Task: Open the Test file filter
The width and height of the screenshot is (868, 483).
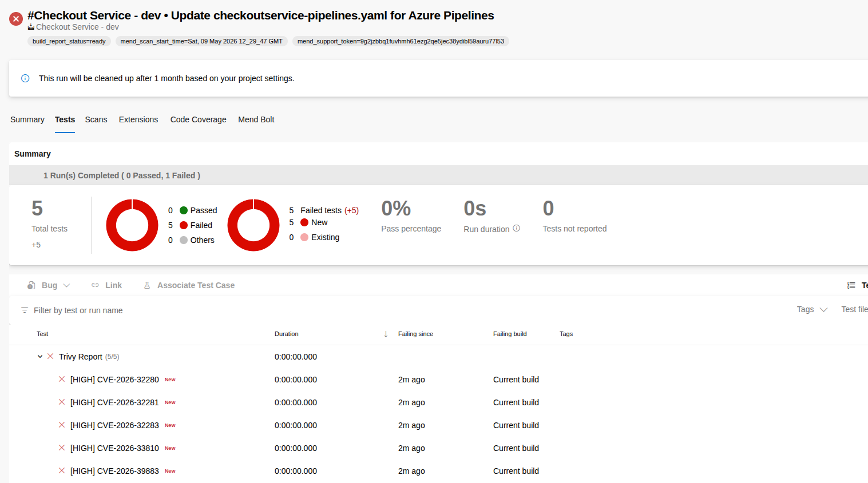Action: pyautogui.click(x=854, y=309)
